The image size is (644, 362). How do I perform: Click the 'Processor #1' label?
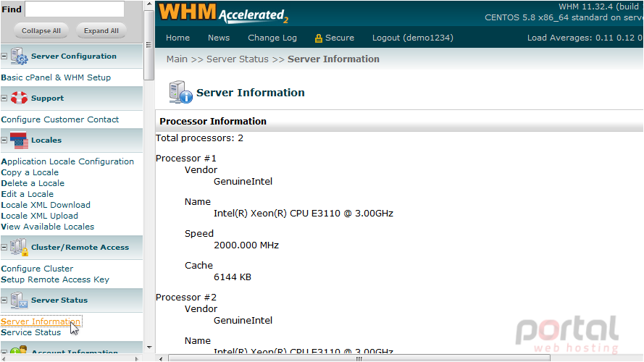pos(186,159)
